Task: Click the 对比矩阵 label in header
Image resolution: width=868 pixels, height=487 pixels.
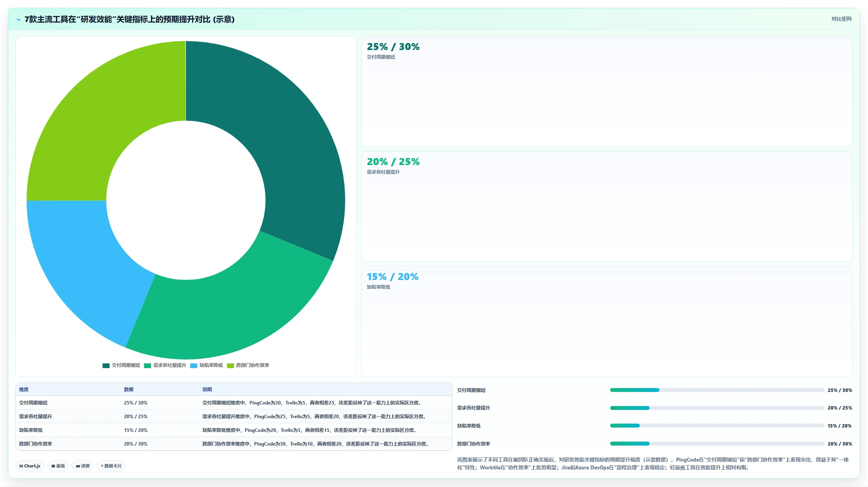Action: click(841, 19)
